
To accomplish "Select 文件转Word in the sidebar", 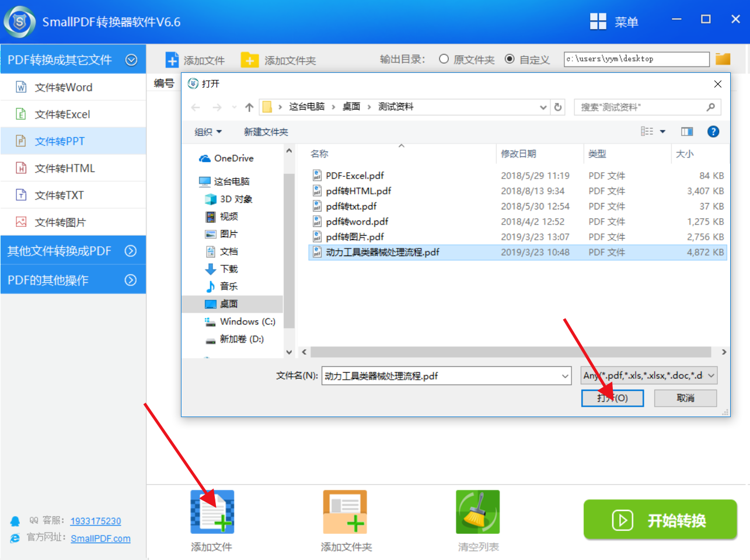I will coord(74,87).
